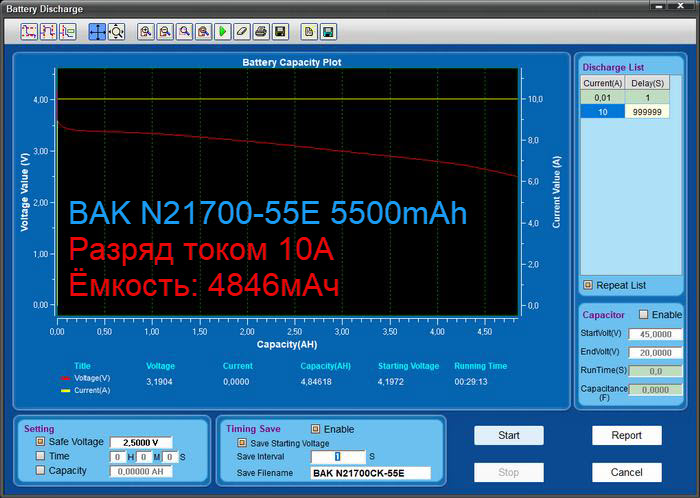Click the printer icon to print plot
700x498 pixels.
[x=261, y=32]
